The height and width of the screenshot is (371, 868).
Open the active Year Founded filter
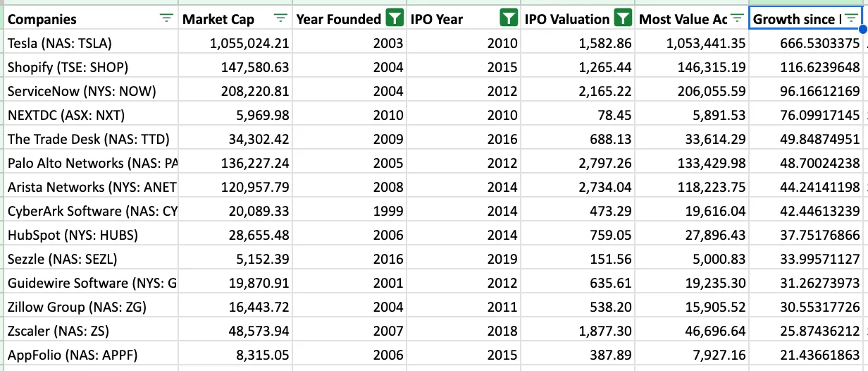pyautogui.click(x=395, y=19)
